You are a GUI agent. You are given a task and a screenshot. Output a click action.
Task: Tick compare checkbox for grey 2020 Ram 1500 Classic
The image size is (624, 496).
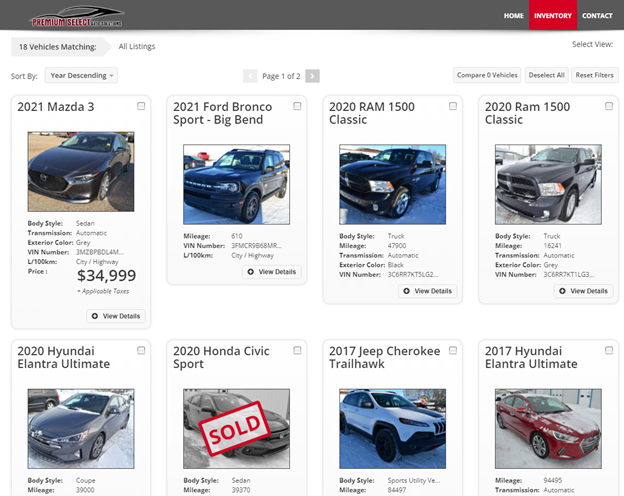[x=609, y=106]
